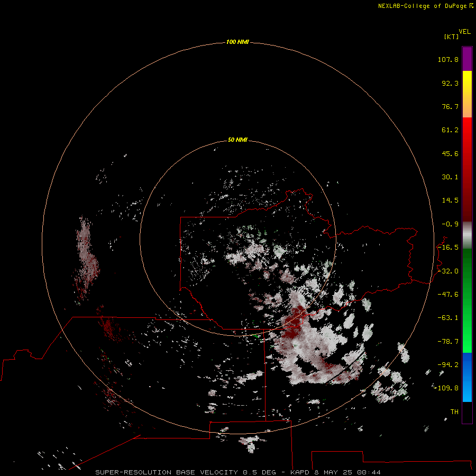Screen dimensions: 476x476
Task: Click the green segment of velocity color bar
Action: click(467, 300)
